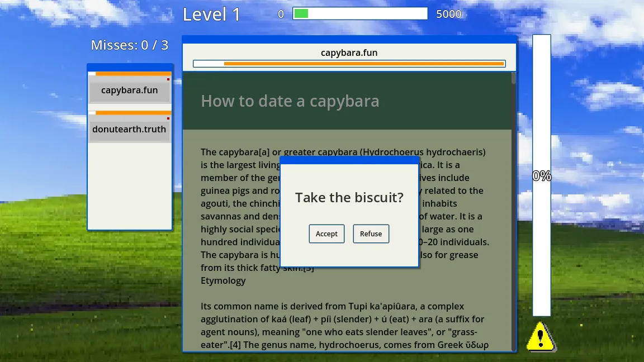Click the red dot on the capybara.fun entry

(x=167, y=80)
